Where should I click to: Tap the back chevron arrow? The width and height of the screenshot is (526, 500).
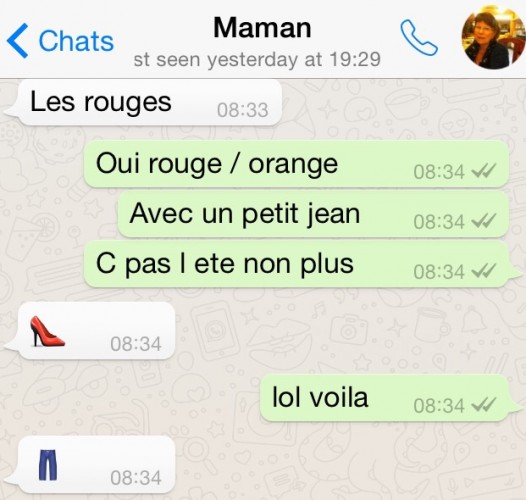pos(17,41)
